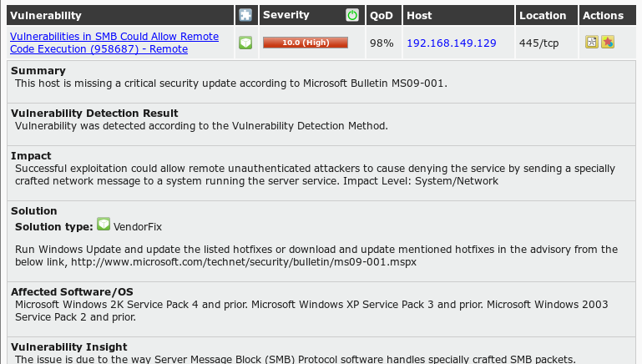Click the ms09-001.mspx bulletin URL text

(x=244, y=262)
